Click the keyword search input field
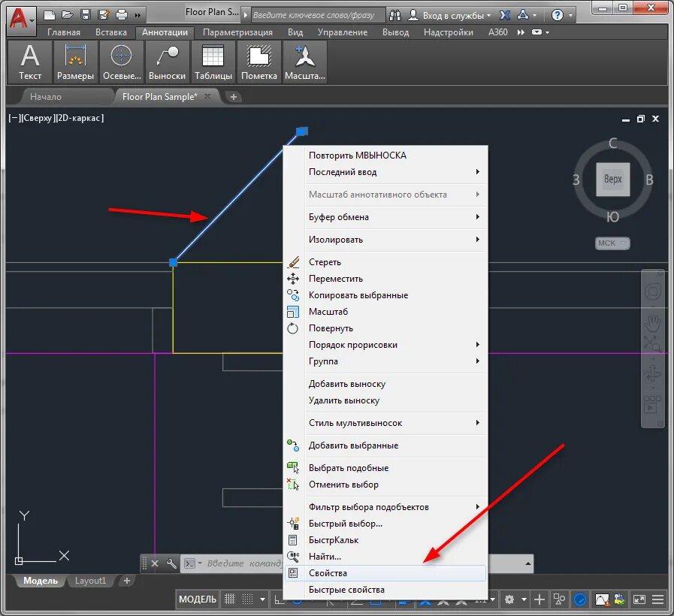674x616 pixels. [x=318, y=15]
